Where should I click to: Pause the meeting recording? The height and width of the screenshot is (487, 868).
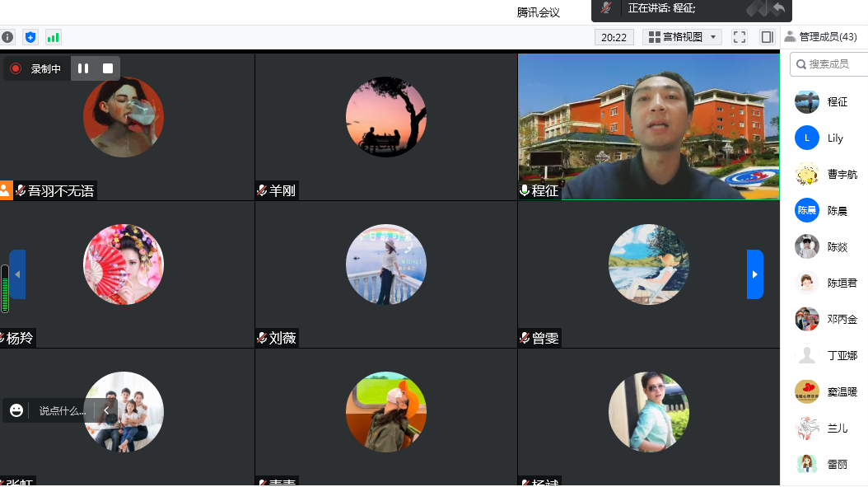pyautogui.click(x=83, y=68)
